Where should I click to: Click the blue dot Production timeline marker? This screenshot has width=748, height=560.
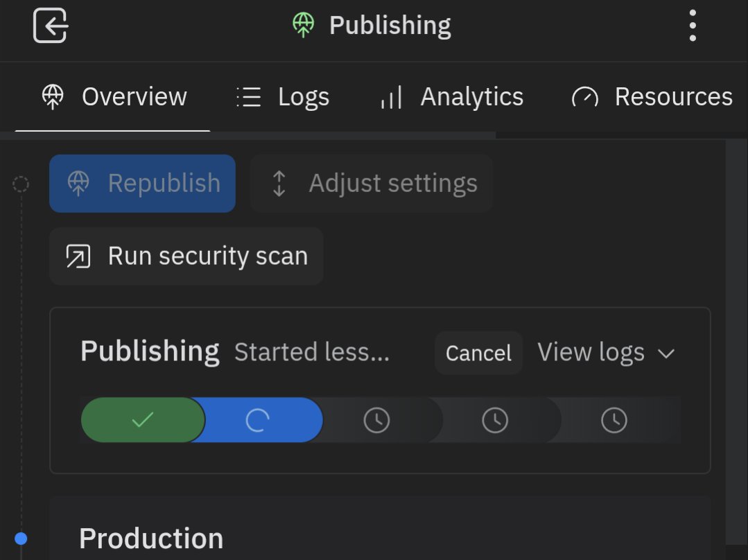(x=21, y=539)
